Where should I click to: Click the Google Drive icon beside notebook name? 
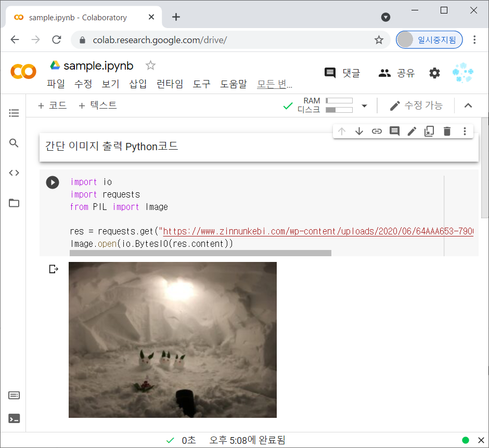(x=55, y=65)
